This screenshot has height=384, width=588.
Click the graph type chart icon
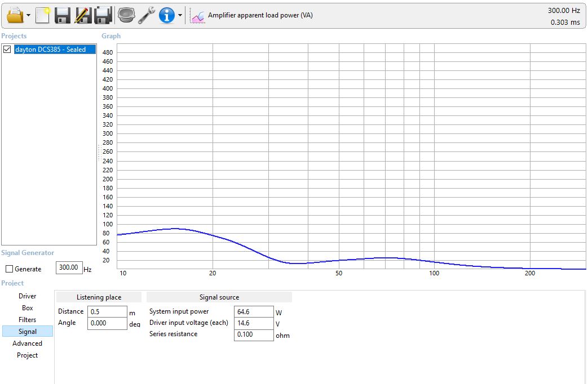(197, 16)
